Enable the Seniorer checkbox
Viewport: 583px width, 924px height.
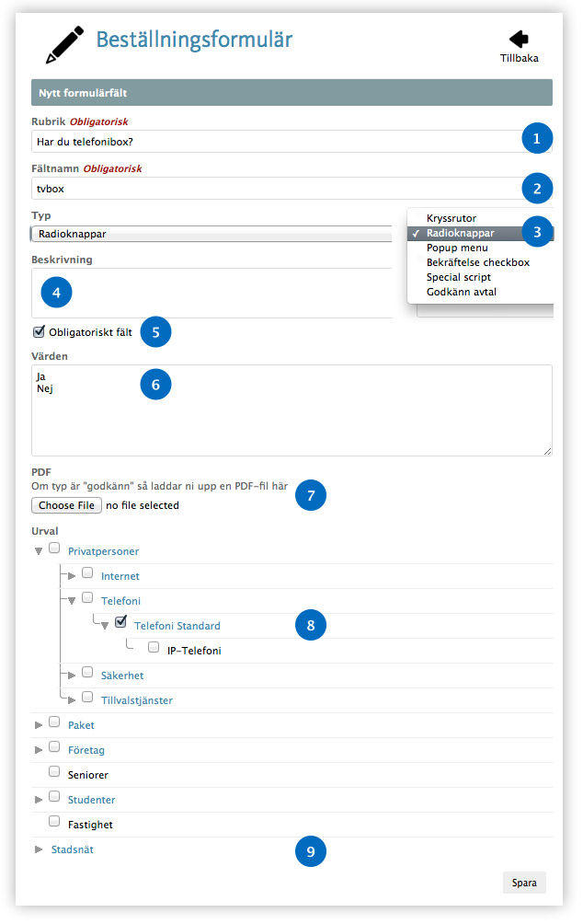[x=54, y=773]
